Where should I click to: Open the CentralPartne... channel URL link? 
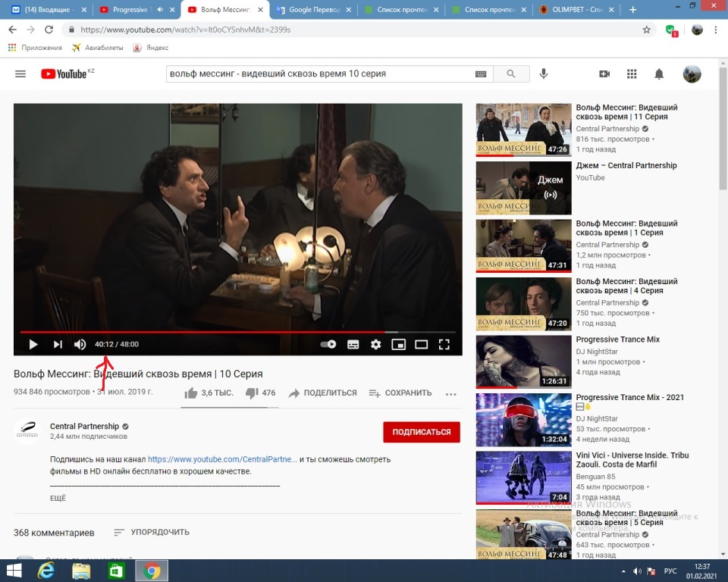(222, 459)
